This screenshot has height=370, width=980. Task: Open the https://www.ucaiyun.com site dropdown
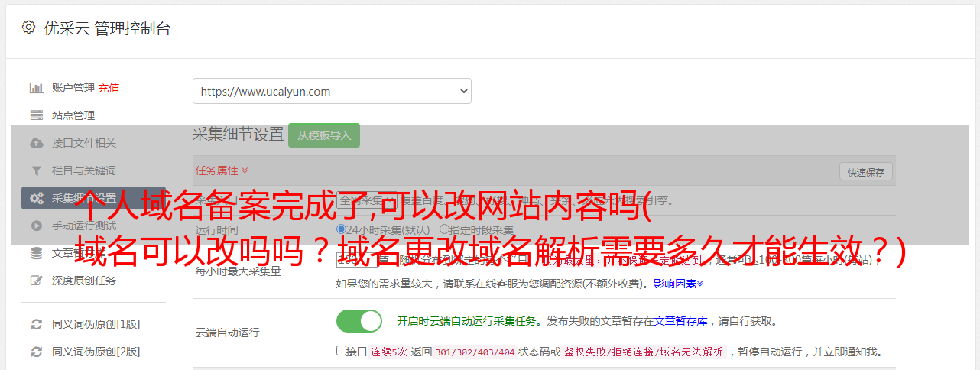pyautogui.click(x=332, y=91)
